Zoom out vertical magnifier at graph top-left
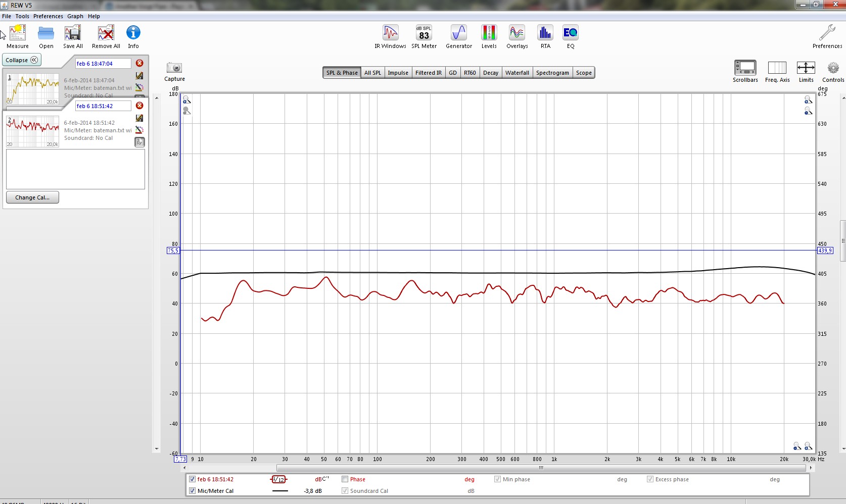846x504 pixels. pyautogui.click(x=186, y=111)
